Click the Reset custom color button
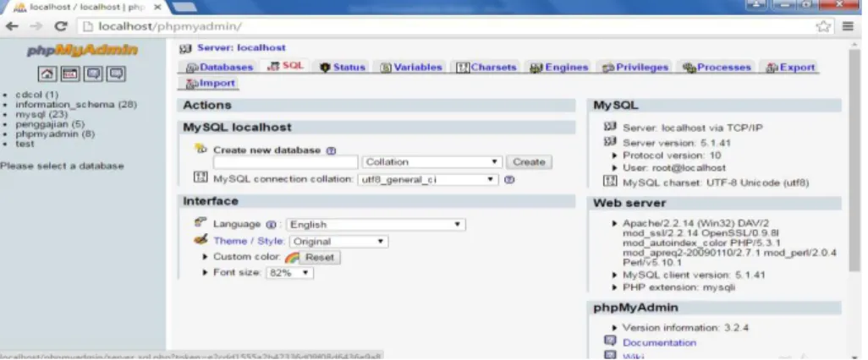Viewport: 868px width, 360px height. pyautogui.click(x=320, y=258)
